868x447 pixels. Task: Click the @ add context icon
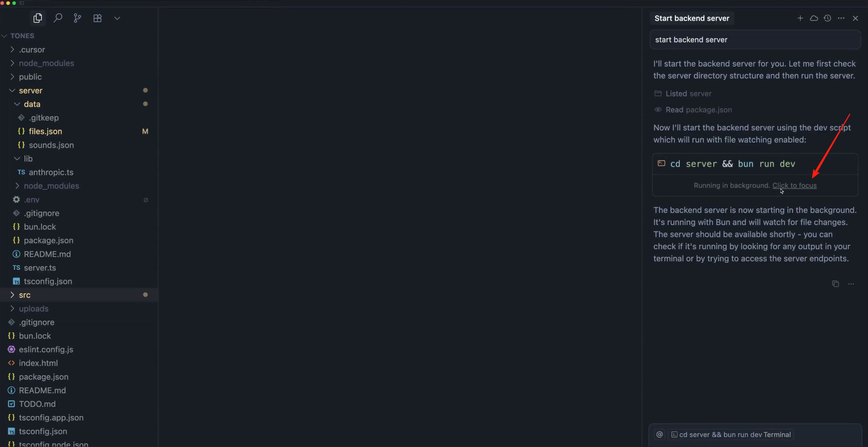pyautogui.click(x=659, y=434)
